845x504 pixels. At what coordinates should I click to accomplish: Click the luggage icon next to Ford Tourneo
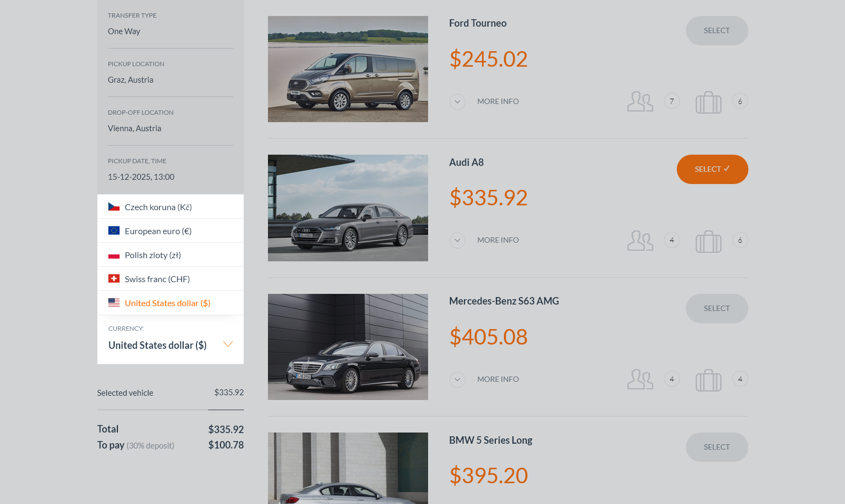coord(708,102)
